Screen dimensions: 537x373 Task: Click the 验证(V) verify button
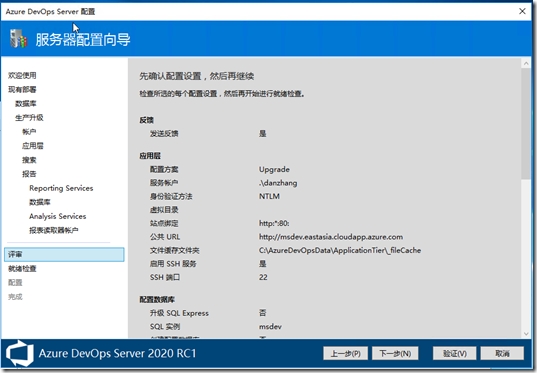pyautogui.click(x=454, y=353)
